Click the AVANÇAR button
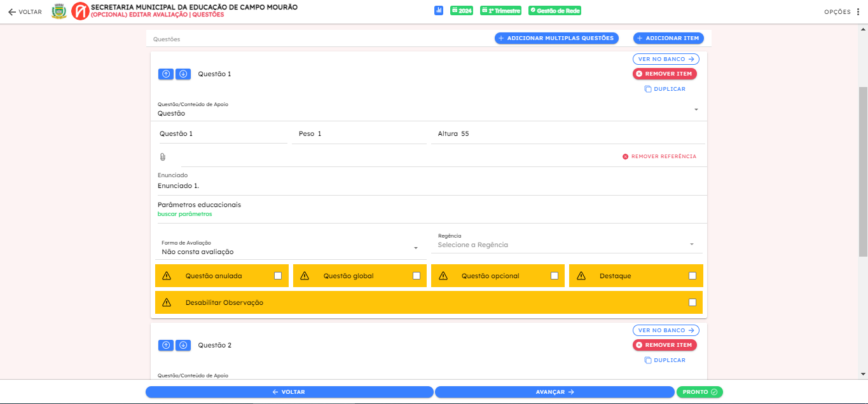Image resolution: width=868 pixels, height=404 pixels. [x=555, y=392]
